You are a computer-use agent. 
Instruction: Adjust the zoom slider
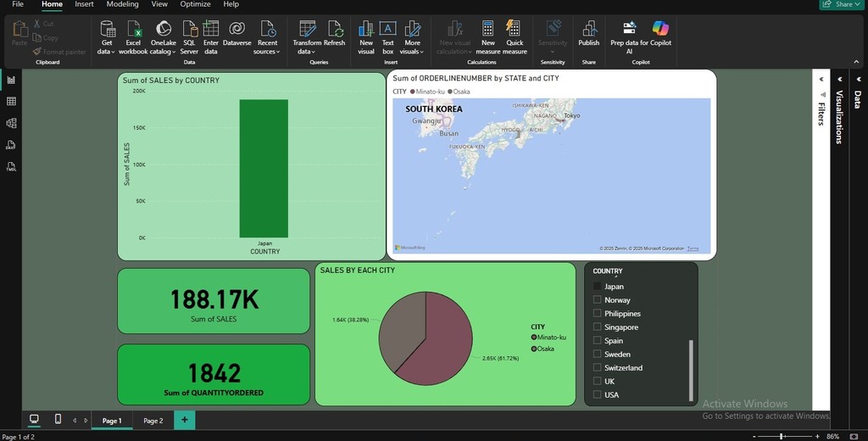coord(781,437)
